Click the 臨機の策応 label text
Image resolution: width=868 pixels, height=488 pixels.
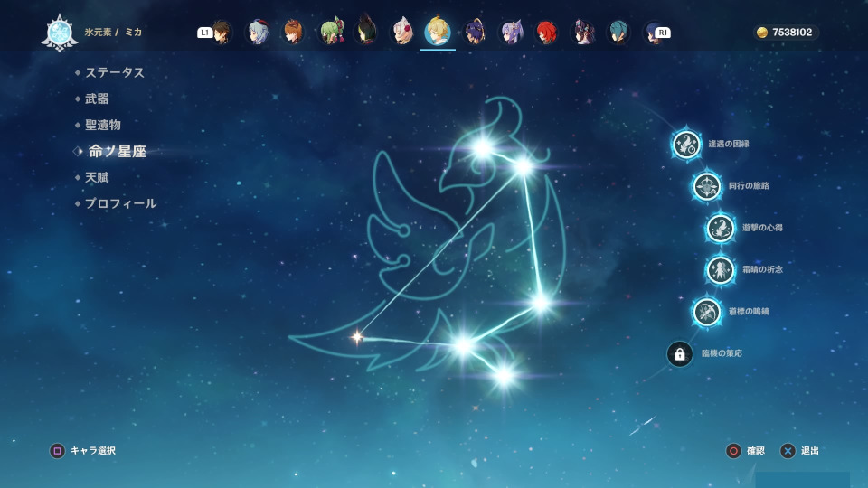tap(722, 353)
